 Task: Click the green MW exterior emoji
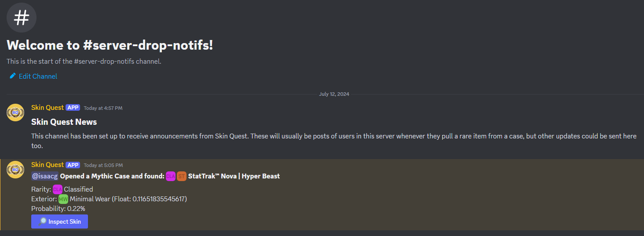(x=63, y=199)
